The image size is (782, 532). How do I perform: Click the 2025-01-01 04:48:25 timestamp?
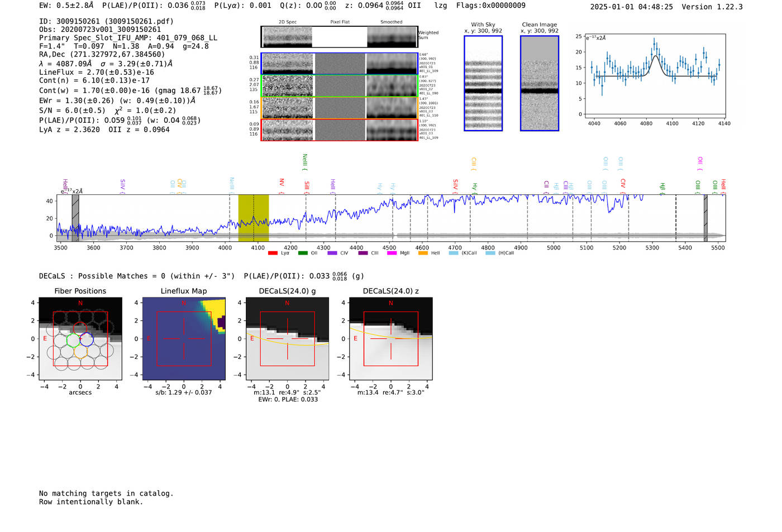click(632, 7)
